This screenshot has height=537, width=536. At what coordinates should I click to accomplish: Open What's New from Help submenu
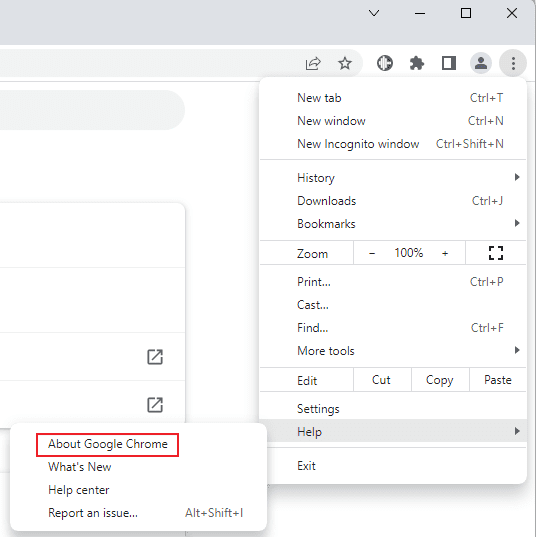(138, 467)
